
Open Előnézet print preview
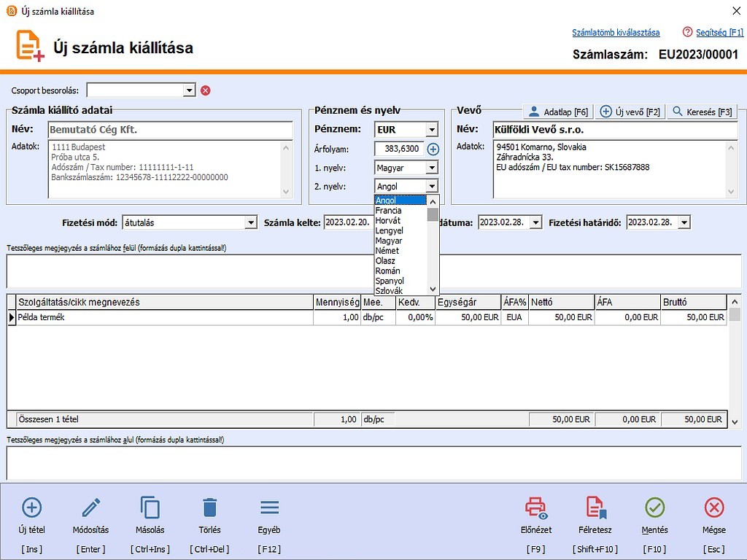click(537, 507)
